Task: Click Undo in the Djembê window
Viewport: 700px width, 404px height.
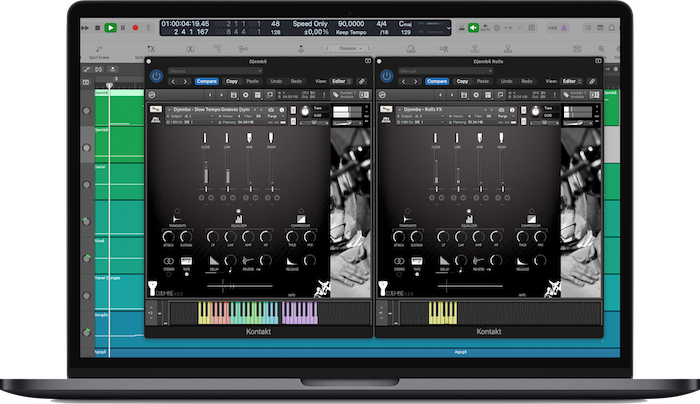Action: [276, 81]
